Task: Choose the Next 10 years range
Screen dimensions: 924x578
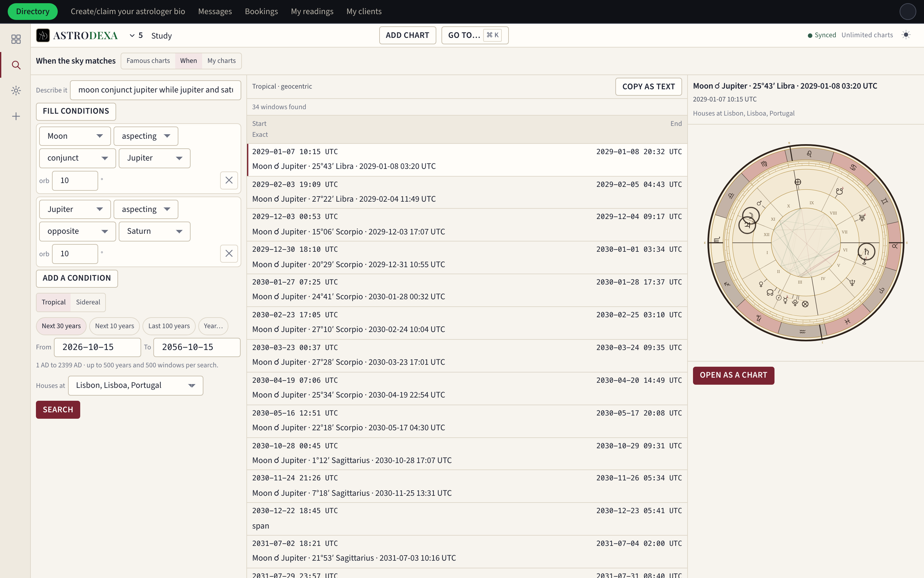Action: 114,326
